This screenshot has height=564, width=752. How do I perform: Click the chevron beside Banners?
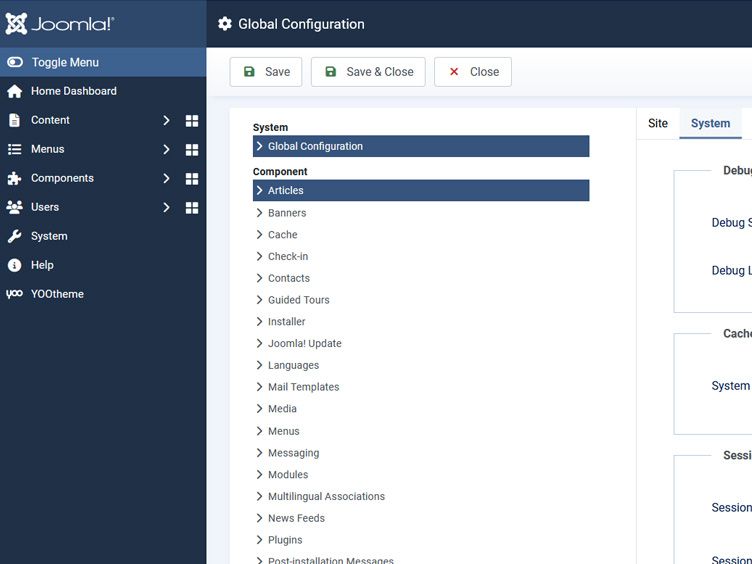(x=259, y=212)
